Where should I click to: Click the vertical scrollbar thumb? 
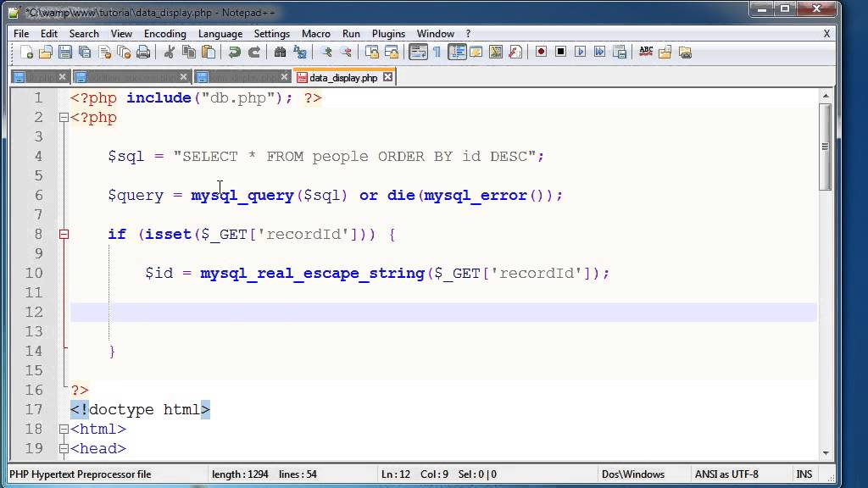(x=826, y=147)
